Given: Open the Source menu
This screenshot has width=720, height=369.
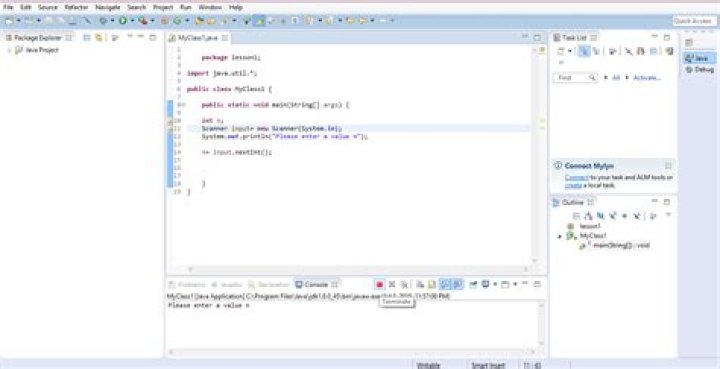Looking at the screenshot, I should pos(48,7).
